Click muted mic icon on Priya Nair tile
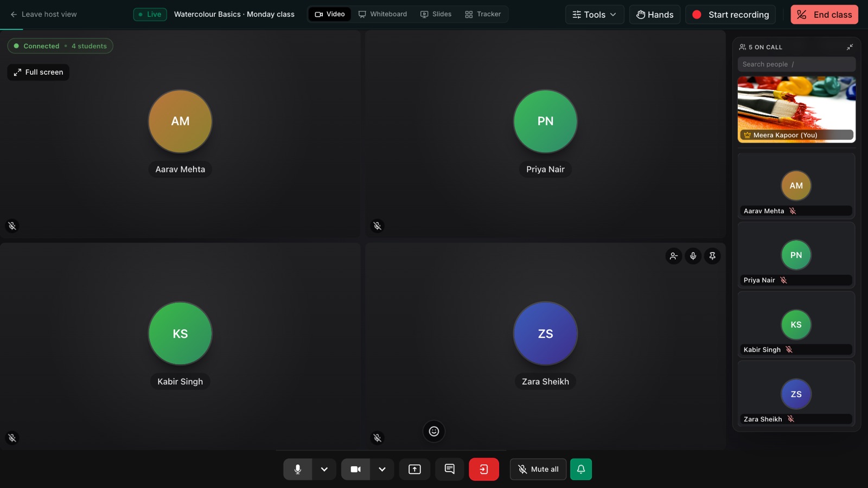868x488 pixels. pos(378,226)
